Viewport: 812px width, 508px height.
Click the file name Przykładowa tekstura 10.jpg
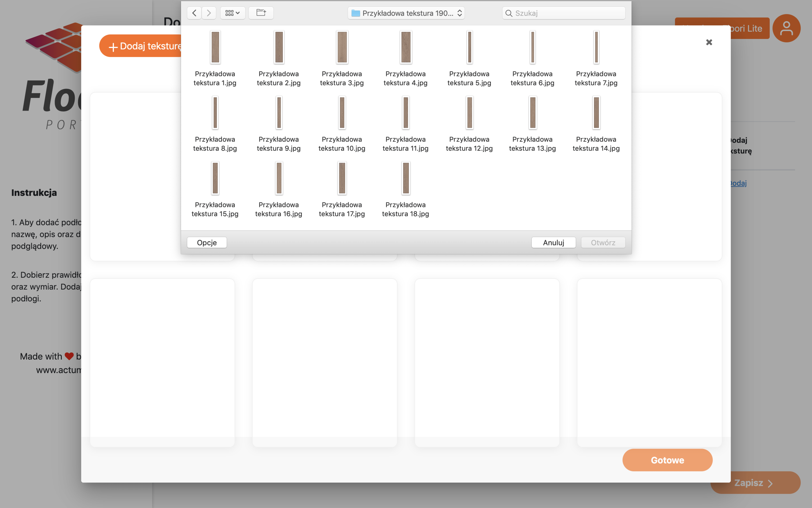[x=342, y=144]
